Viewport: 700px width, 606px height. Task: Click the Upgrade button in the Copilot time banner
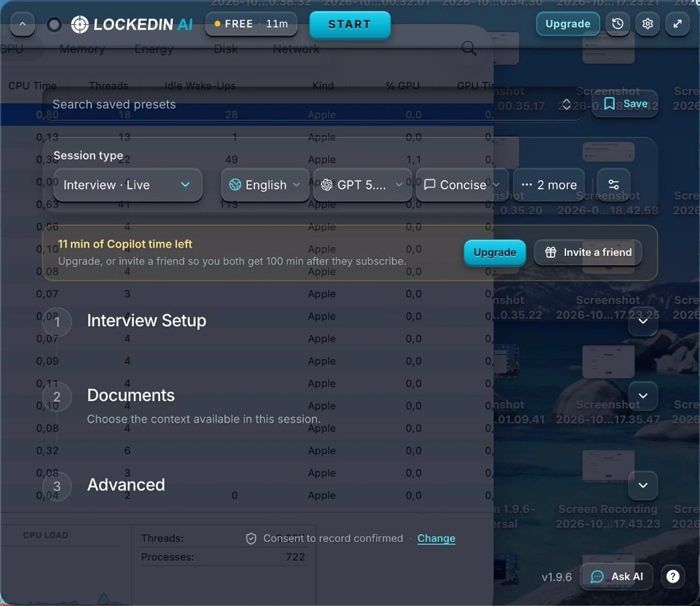pyautogui.click(x=494, y=252)
